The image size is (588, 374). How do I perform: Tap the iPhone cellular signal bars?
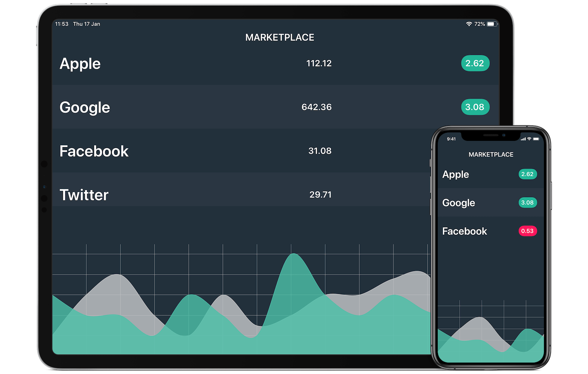point(523,139)
